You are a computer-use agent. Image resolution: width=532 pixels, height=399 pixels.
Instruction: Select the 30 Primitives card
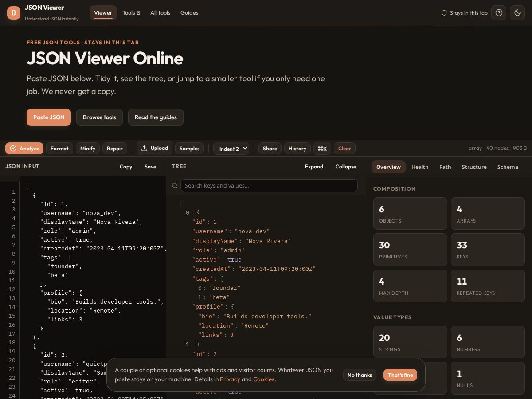coord(410,250)
